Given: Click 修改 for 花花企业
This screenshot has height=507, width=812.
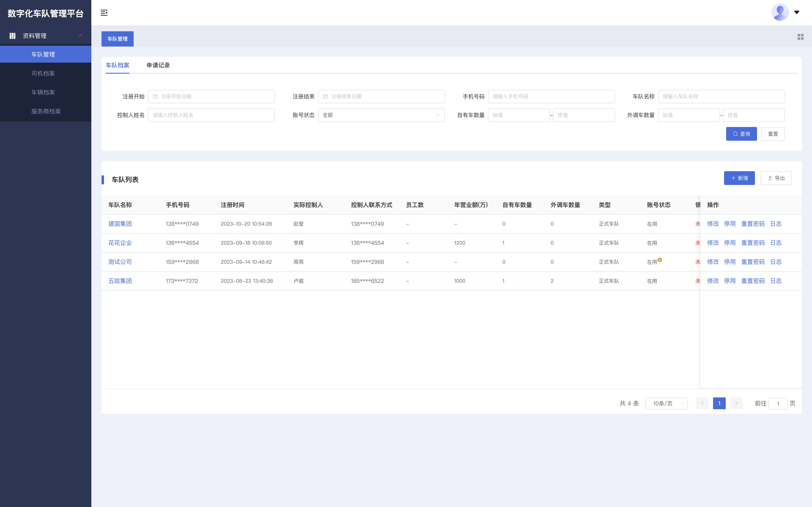Looking at the screenshot, I should click(x=713, y=243).
